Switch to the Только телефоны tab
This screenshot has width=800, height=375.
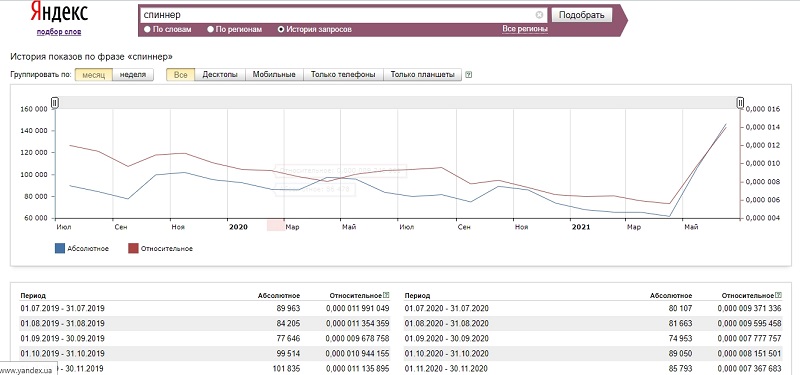343,74
